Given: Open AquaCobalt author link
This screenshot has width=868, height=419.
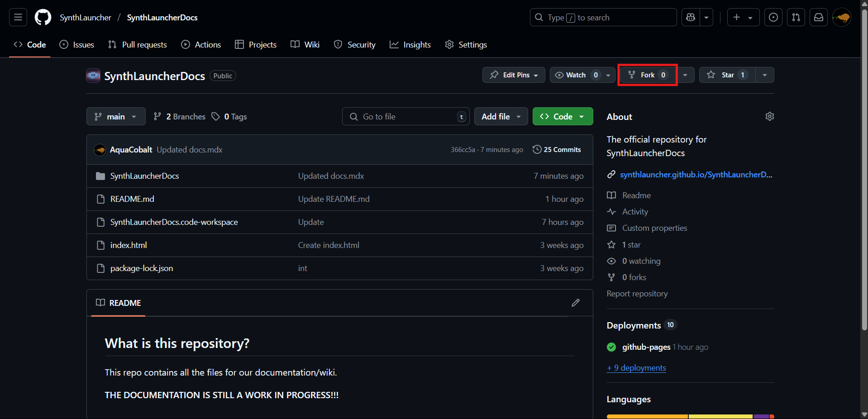Looking at the screenshot, I should pos(131,150).
